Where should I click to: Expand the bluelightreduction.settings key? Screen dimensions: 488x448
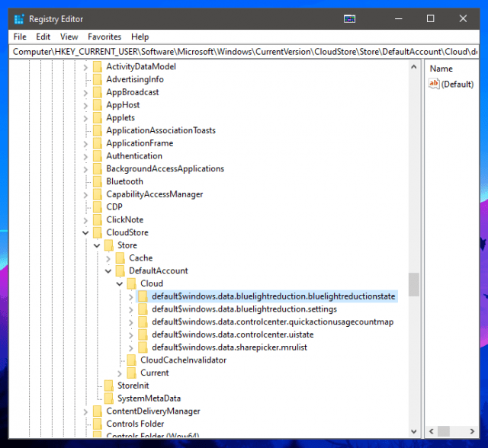pos(131,309)
